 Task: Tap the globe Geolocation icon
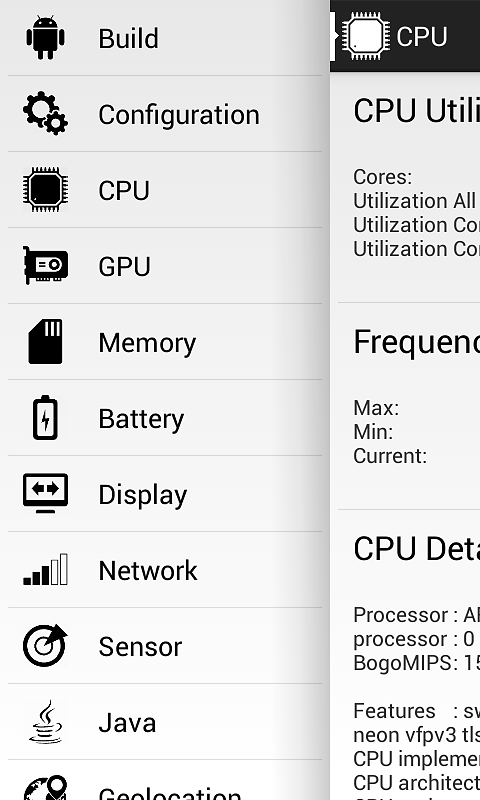pyautogui.click(x=45, y=788)
